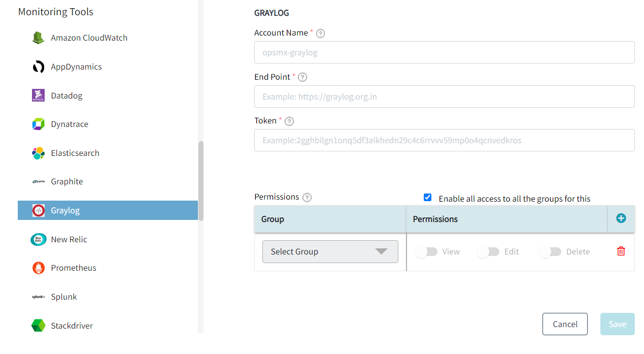644x354 pixels.
Task: Click the Graylog icon in the sidebar
Action: pos(38,210)
